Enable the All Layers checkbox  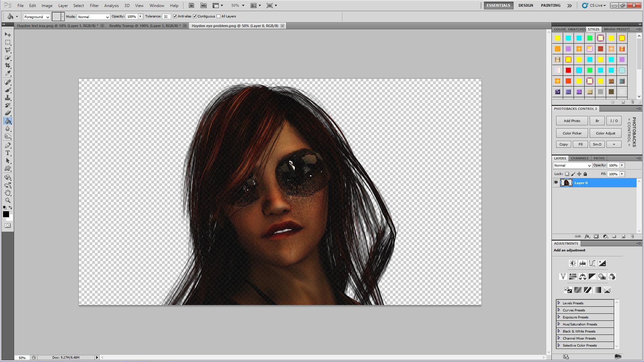[x=218, y=16]
